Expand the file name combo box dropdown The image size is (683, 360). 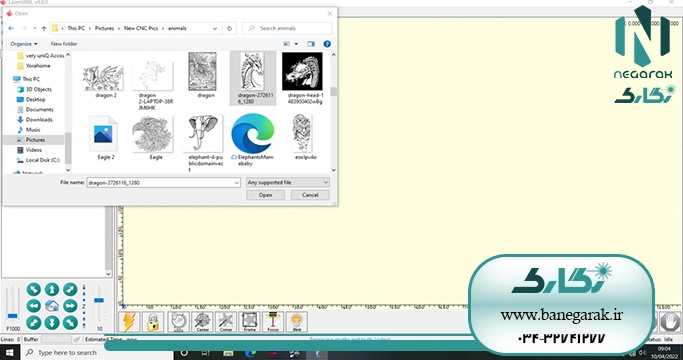pyautogui.click(x=237, y=183)
